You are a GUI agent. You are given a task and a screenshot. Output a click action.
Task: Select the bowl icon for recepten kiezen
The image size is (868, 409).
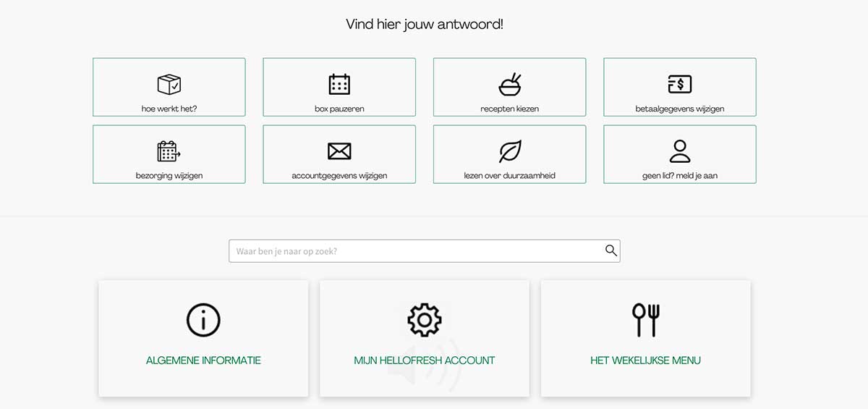click(510, 84)
